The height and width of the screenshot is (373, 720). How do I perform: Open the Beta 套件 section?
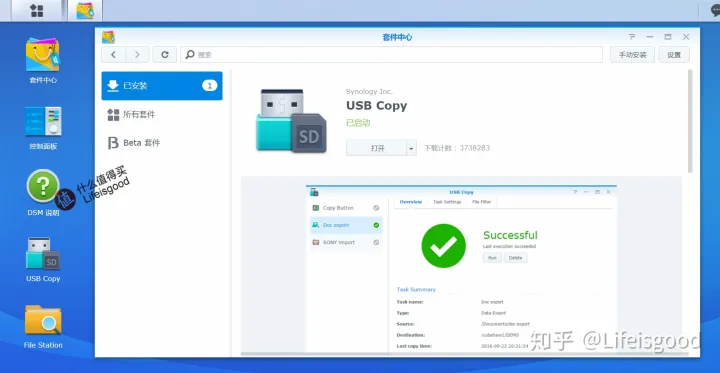[x=162, y=143]
